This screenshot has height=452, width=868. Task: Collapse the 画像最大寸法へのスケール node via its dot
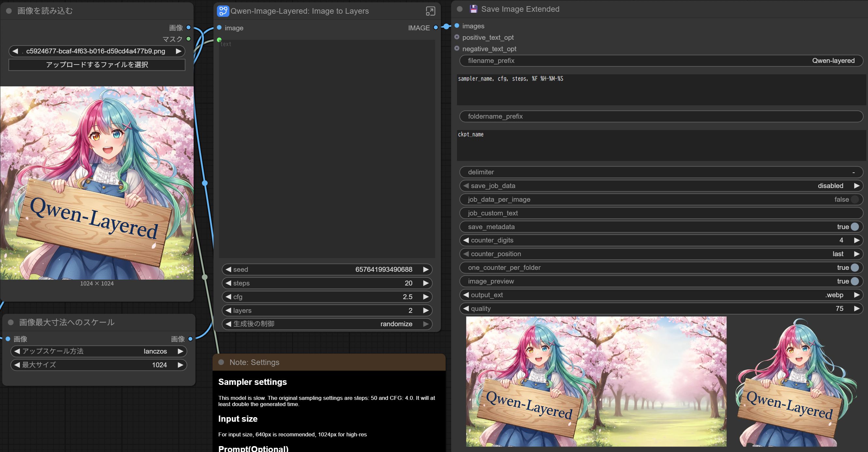11,322
